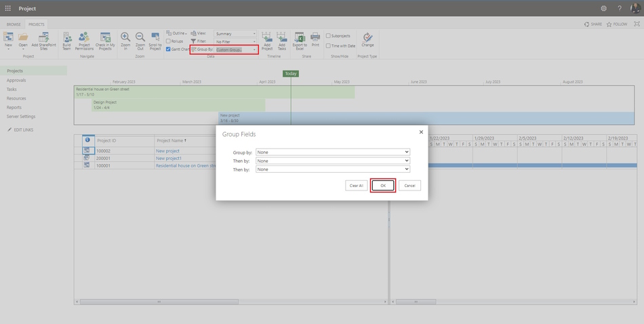This screenshot has height=324, width=644.
Task: Click the Print icon
Action: point(315,37)
